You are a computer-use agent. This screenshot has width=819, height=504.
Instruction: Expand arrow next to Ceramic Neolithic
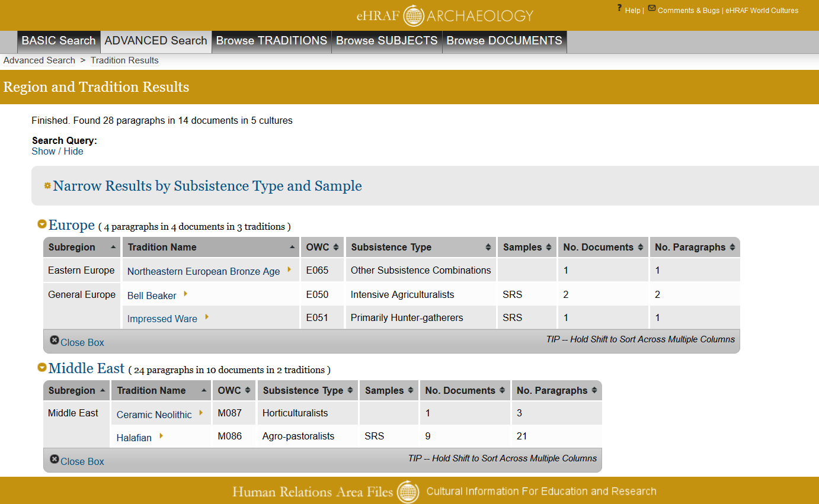201,413
